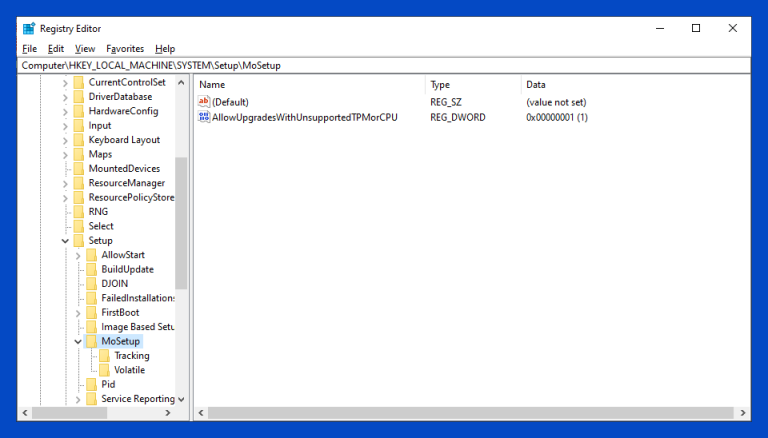Open the Help menu

point(165,49)
